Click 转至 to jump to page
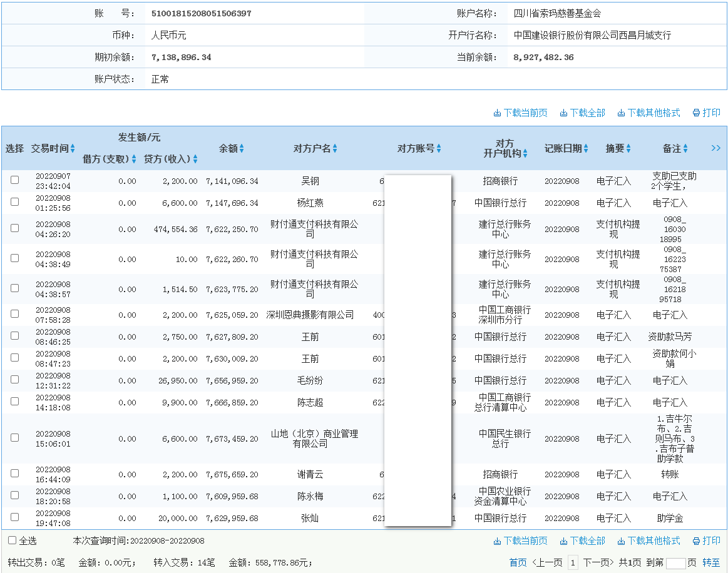 711,563
